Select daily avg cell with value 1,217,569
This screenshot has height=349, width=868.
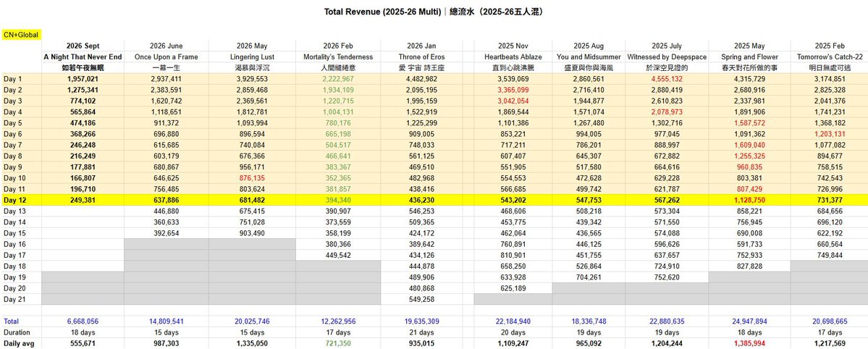tap(829, 343)
